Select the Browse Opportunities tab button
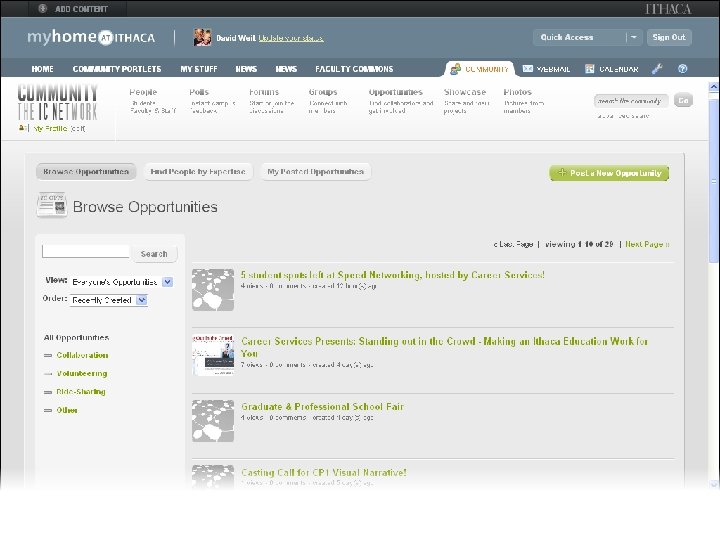 tap(86, 172)
